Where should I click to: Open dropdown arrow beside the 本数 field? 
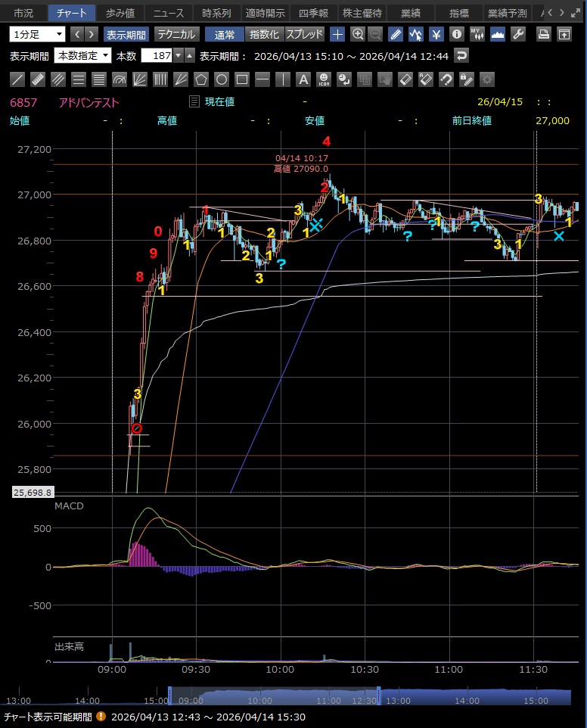click(x=178, y=55)
